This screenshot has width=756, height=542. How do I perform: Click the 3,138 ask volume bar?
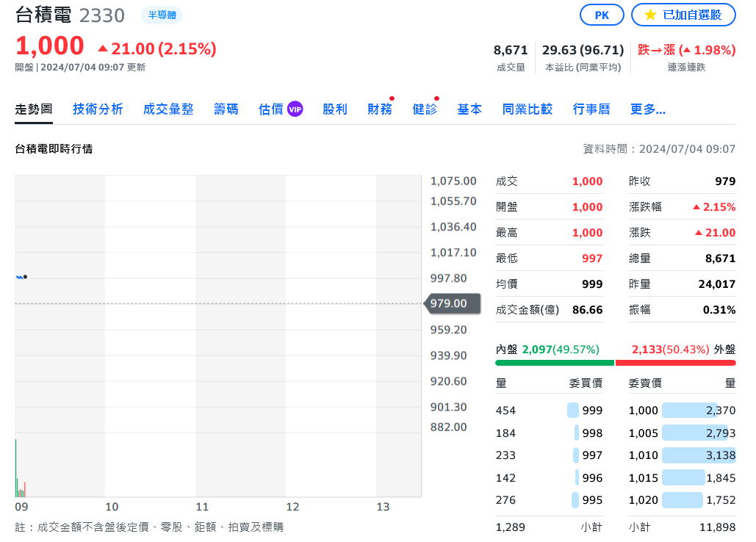699,455
